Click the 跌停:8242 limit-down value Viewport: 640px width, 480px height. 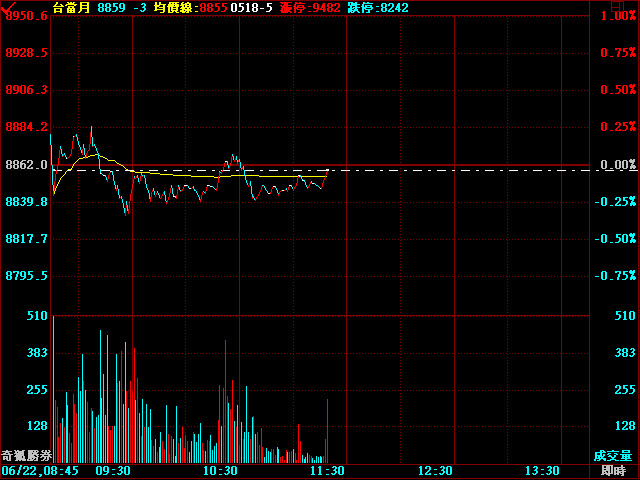(378, 7)
